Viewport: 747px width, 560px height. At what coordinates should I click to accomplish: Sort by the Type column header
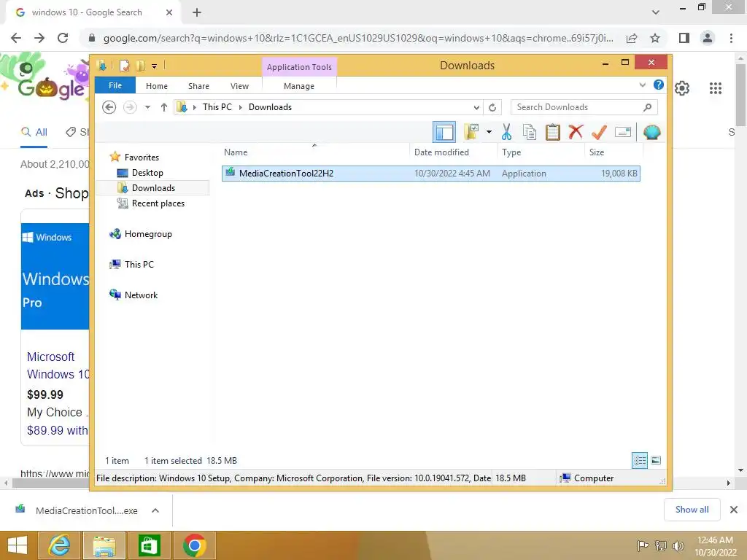point(541,152)
